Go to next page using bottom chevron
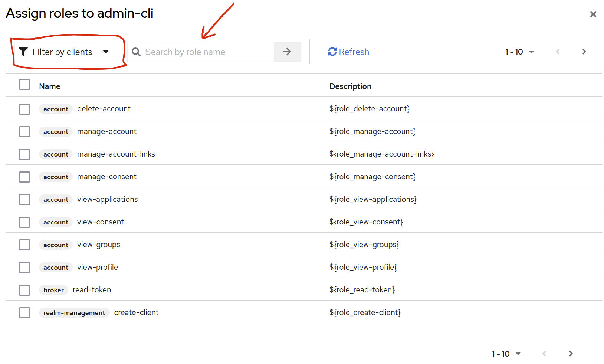 571,354
